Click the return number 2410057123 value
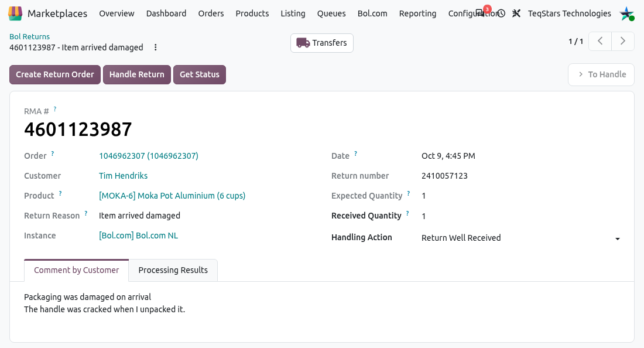This screenshot has height=348, width=644. pos(444,176)
